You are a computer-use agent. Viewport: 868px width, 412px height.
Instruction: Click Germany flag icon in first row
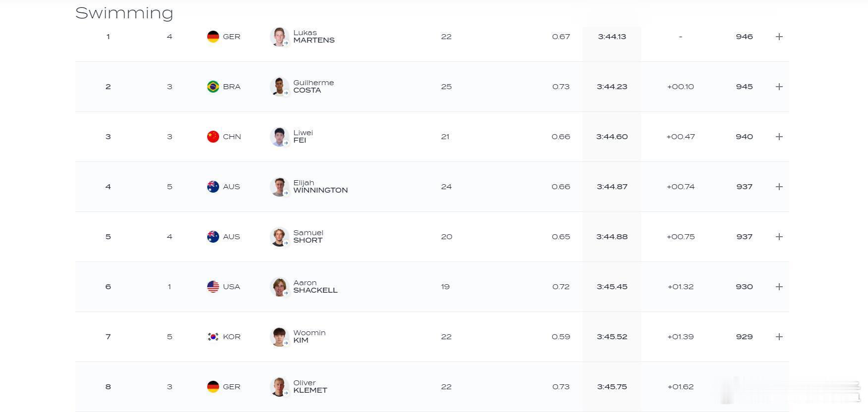coord(213,37)
